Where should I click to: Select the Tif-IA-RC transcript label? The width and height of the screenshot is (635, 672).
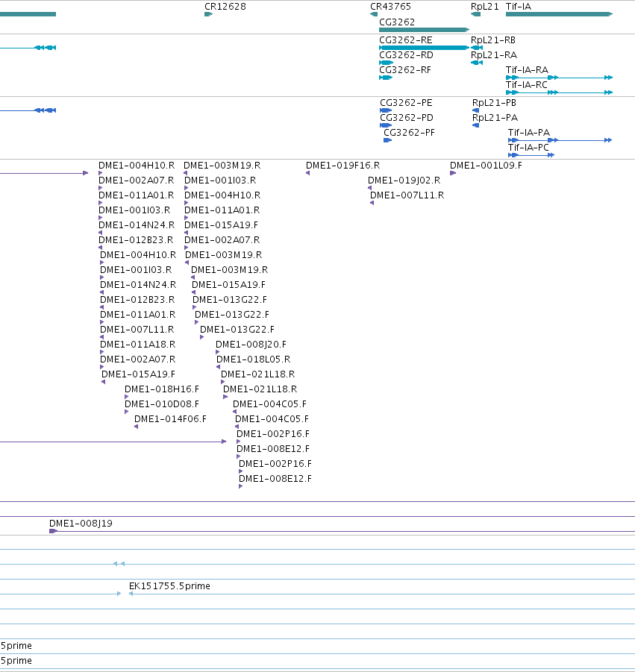527,85
